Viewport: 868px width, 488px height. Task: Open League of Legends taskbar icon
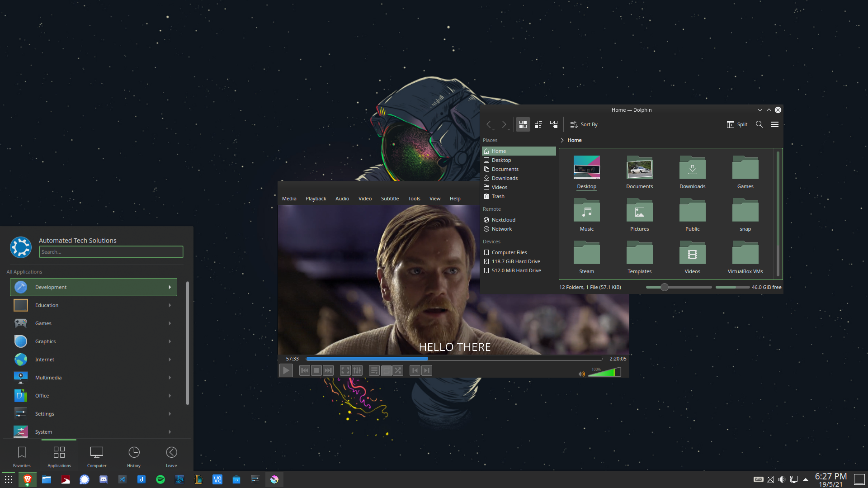pos(198,479)
